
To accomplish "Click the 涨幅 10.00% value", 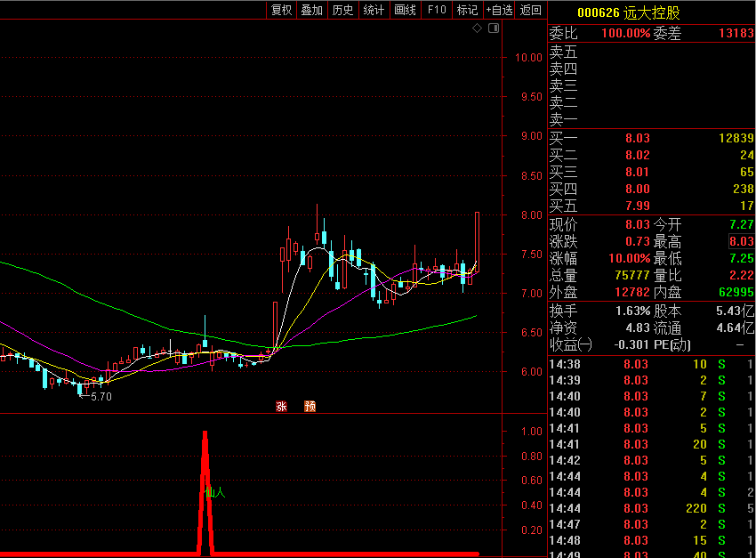I will tap(630, 258).
